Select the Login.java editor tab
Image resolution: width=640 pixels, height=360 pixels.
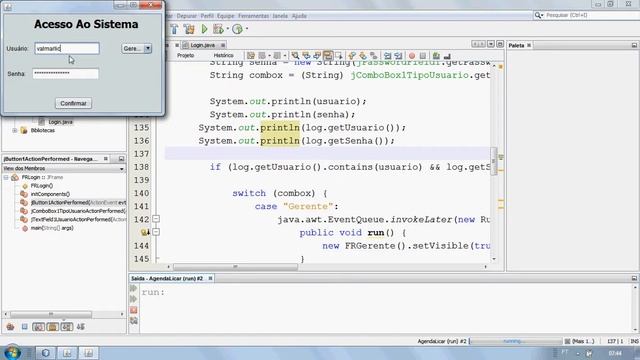tap(203, 45)
